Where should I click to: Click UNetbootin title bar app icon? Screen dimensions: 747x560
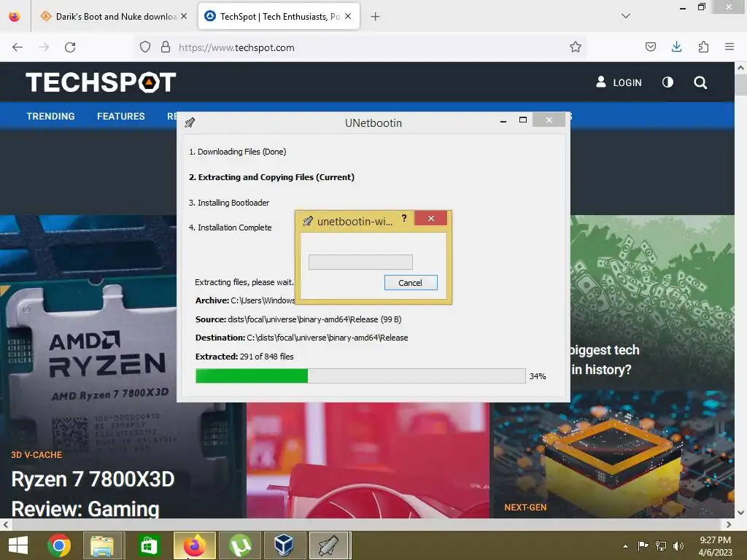click(x=190, y=122)
